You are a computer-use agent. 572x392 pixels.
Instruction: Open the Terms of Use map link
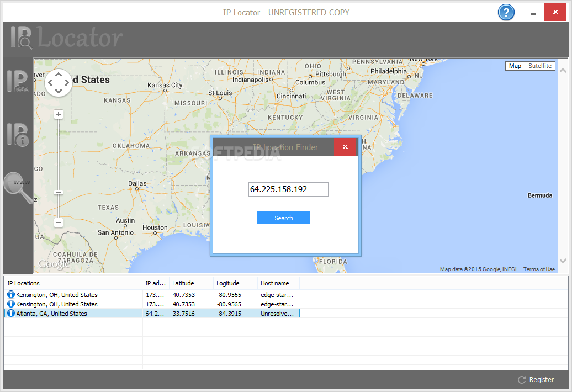click(539, 269)
